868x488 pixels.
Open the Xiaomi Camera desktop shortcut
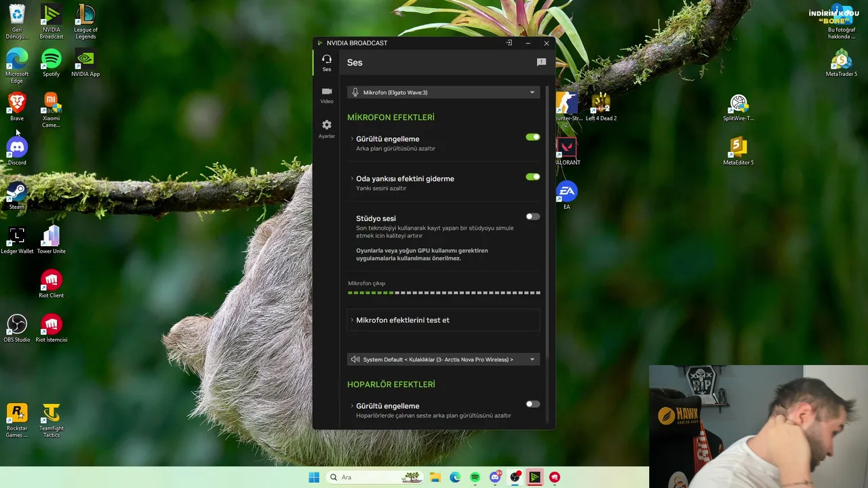click(51, 110)
